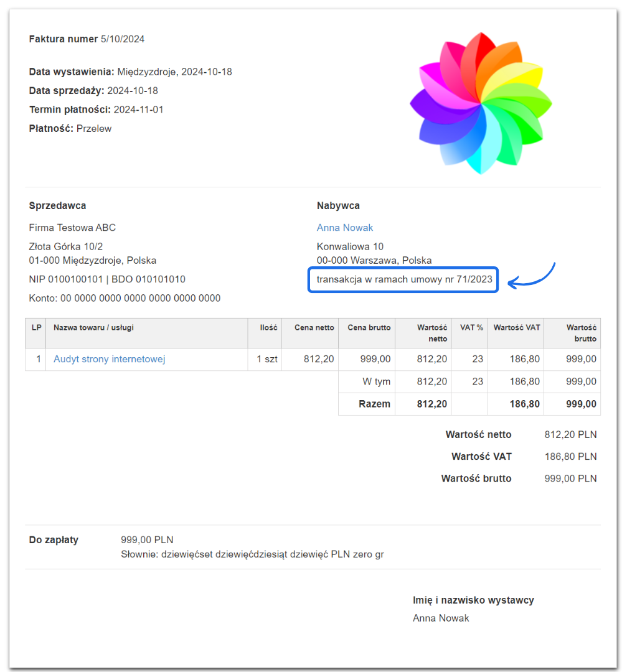Click the Termin płatności date 2024-11-01

139,110
